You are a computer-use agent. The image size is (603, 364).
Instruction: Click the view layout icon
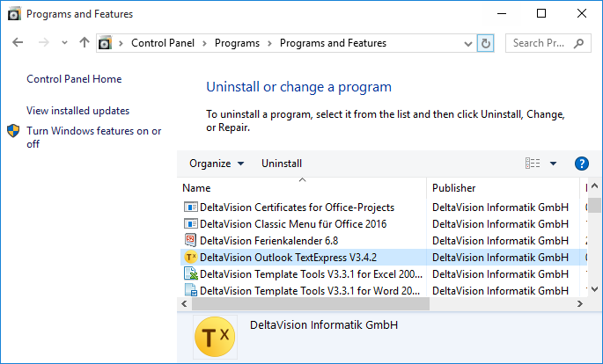tap(533, 164)
